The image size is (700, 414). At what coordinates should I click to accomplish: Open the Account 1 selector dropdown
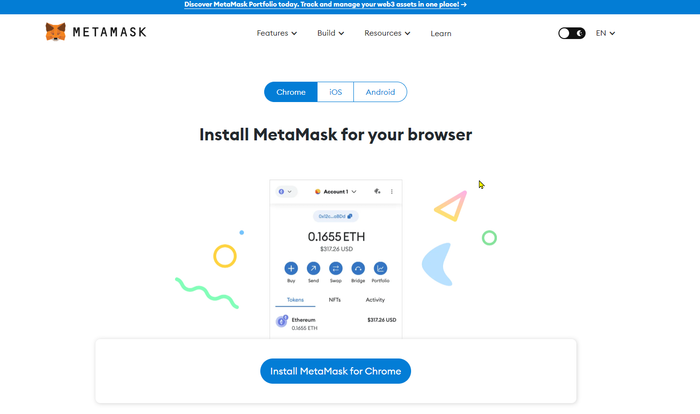336,192
